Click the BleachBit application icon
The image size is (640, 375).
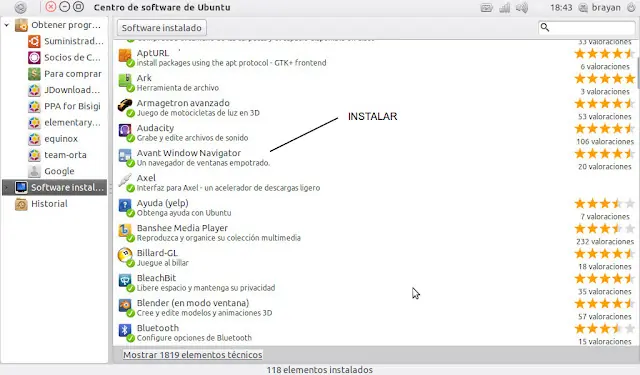pyautogui.click(x=125, y=280)
